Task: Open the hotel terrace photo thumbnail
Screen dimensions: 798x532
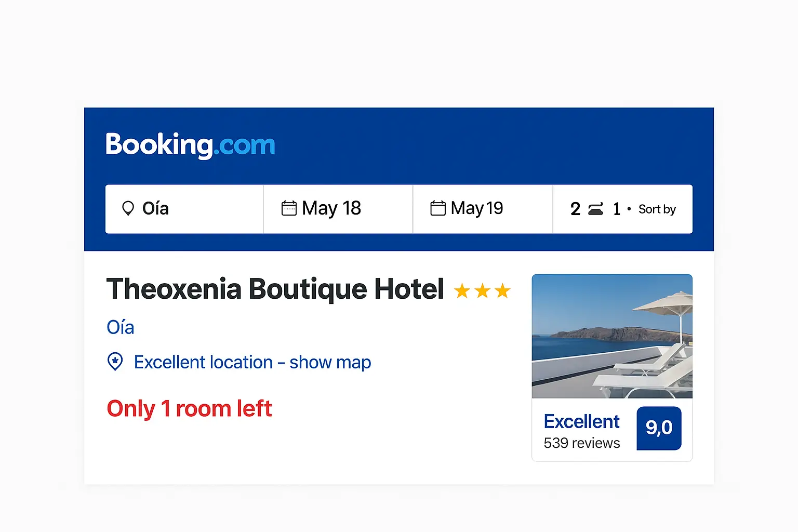Action: click(x=612, y=336)
